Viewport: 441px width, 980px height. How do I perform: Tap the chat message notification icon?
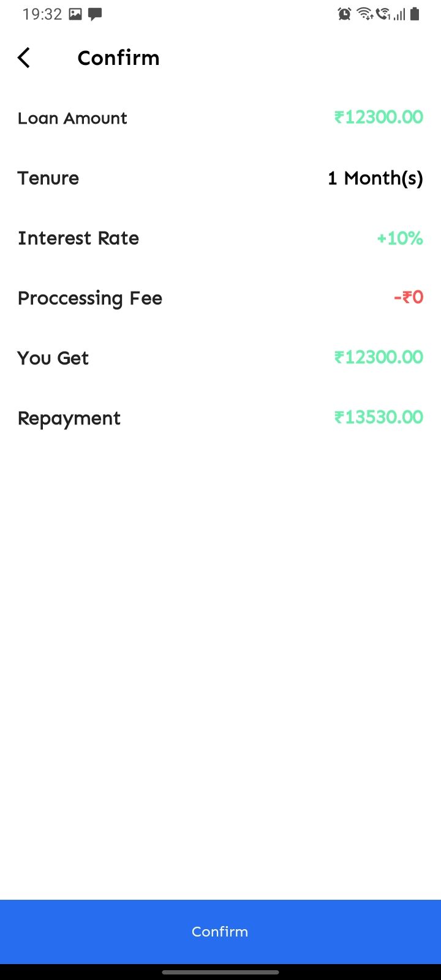click(95, 14)
